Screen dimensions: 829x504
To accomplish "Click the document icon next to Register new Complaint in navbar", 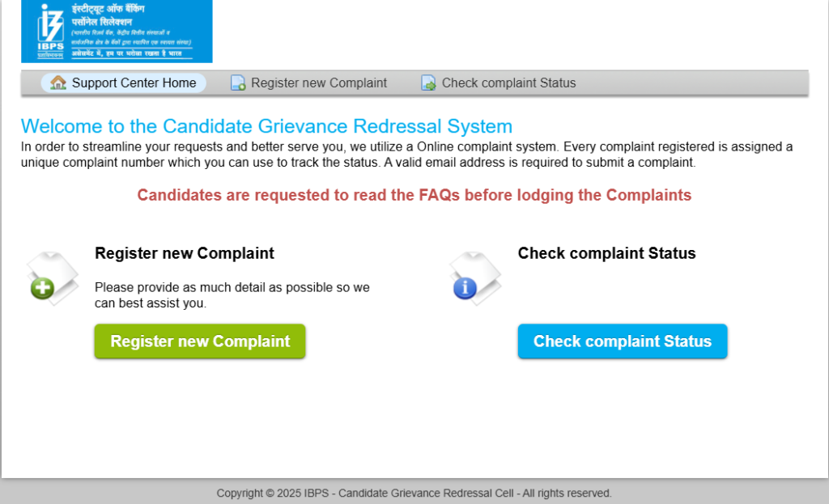I will [238, 83].
